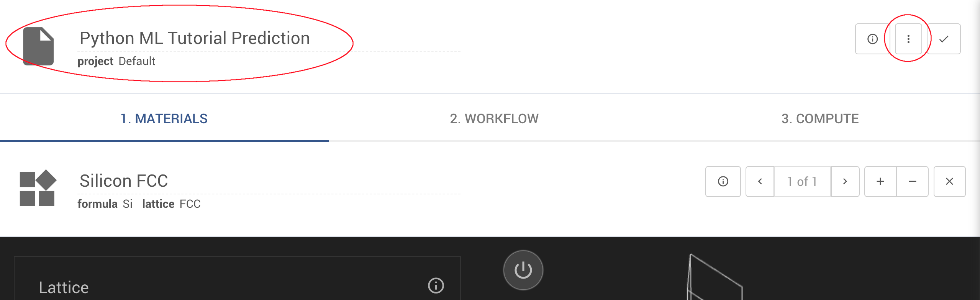Screen dimensions: 980x300
Task: Click the job document file icon
Action: [38, 46]
